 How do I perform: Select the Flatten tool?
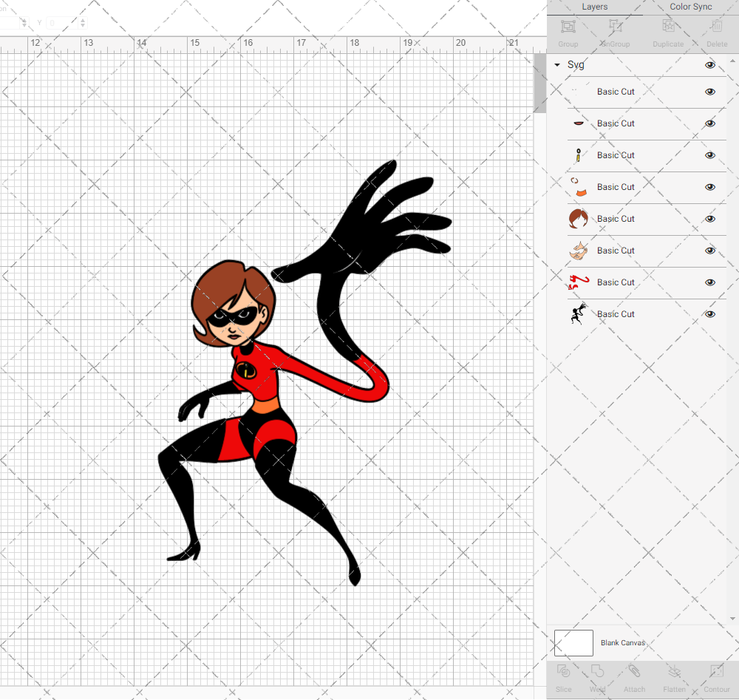pyautogui.click(x=675, y=671)
